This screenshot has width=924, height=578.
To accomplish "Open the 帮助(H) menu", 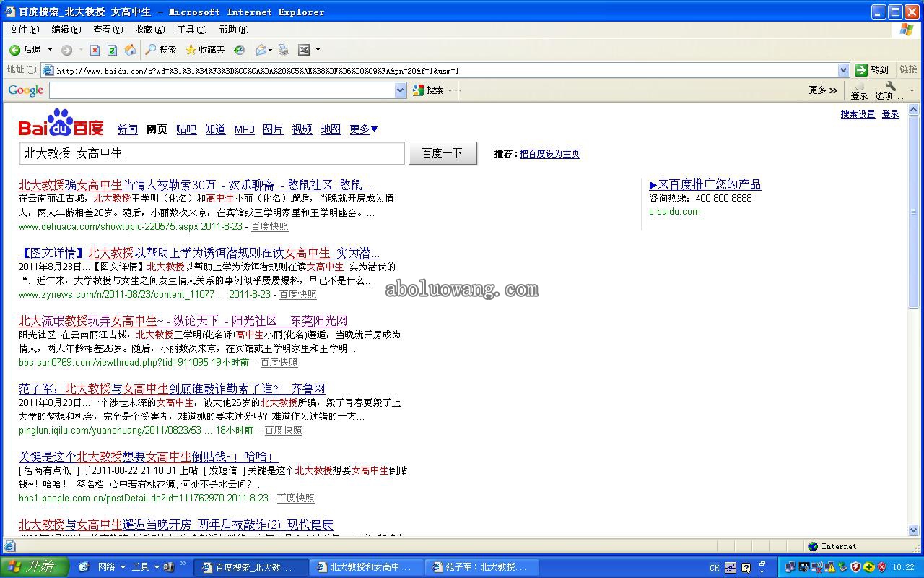I will pos(234,30).
